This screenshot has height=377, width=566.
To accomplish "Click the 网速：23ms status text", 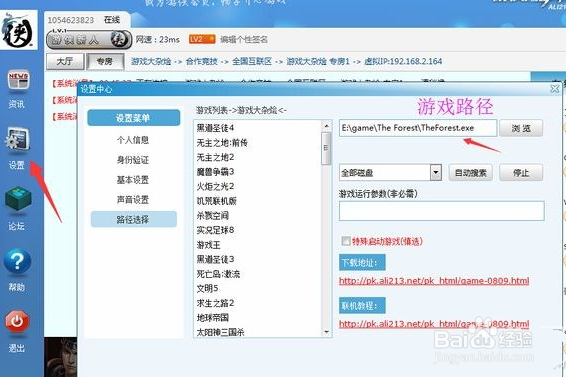I will point(158,39).
